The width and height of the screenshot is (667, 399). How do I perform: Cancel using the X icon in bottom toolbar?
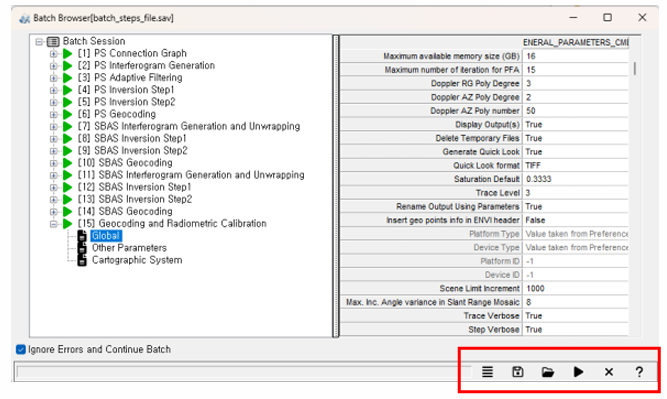(609, 372)
